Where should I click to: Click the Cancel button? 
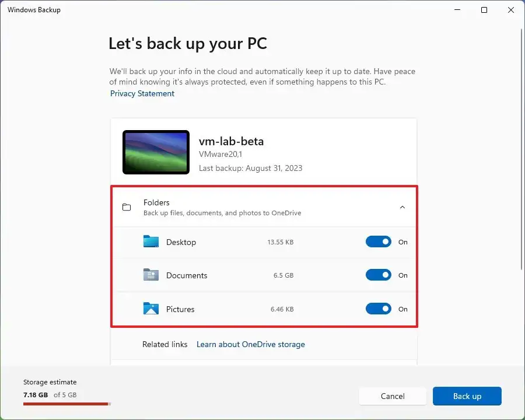click(x=393, y=396)
